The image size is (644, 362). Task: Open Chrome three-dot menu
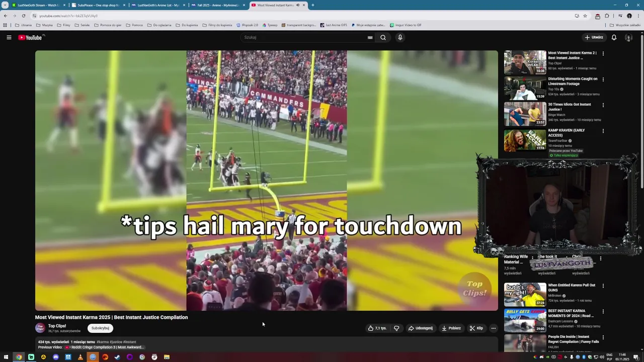(638, 16)
